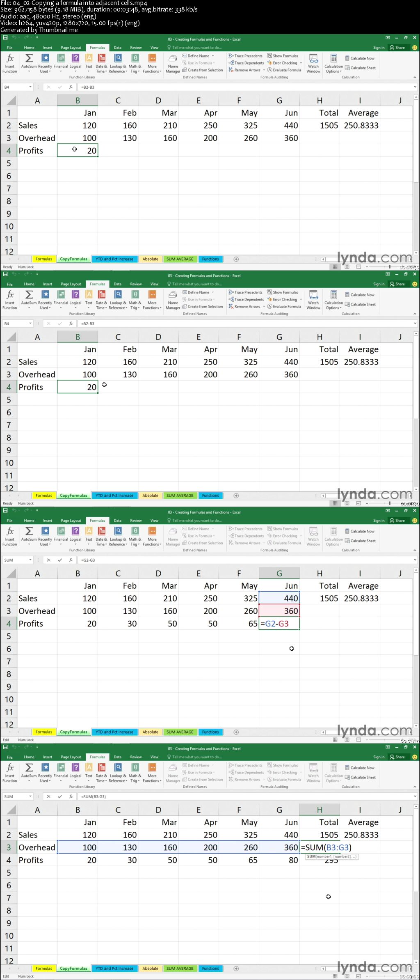This screenshot has height=980, width=420.
Task: Click Insert Function icon in top frame
Action: [x=10, y=63]
